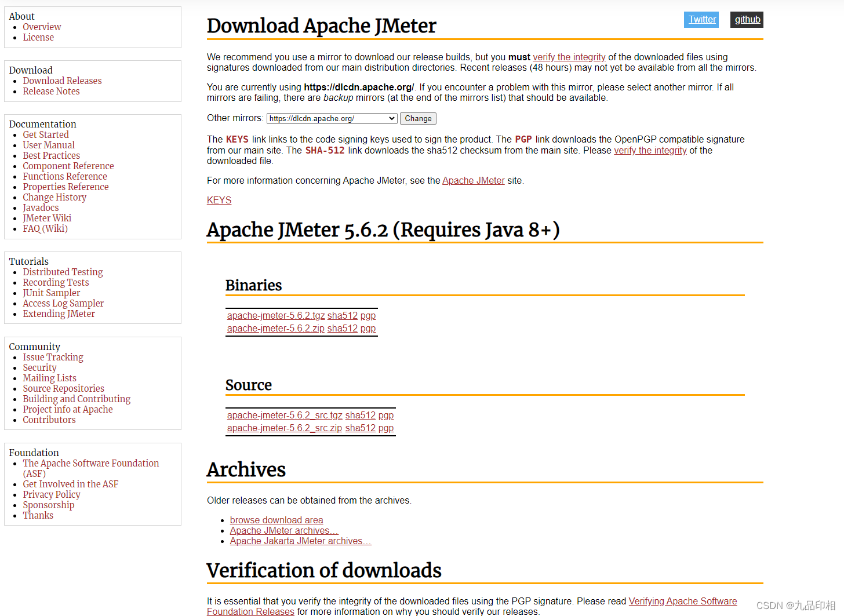Open the JMeter Wiki link
Screen dimensions: 844x616
pos(47,218)
